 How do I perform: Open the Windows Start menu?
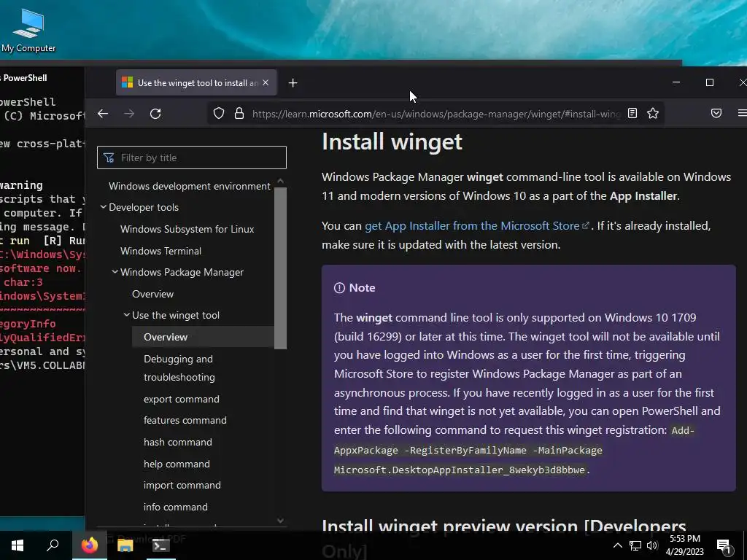[x=18, y=545]
